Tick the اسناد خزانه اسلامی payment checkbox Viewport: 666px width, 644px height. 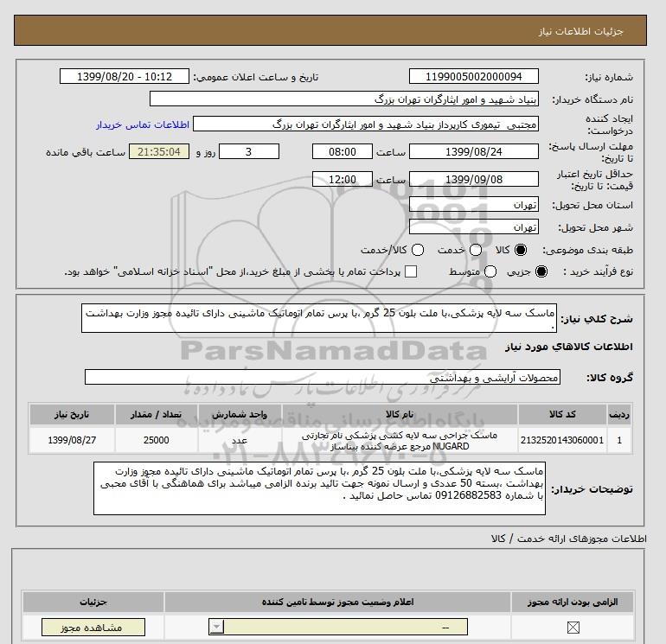point(411,271)
